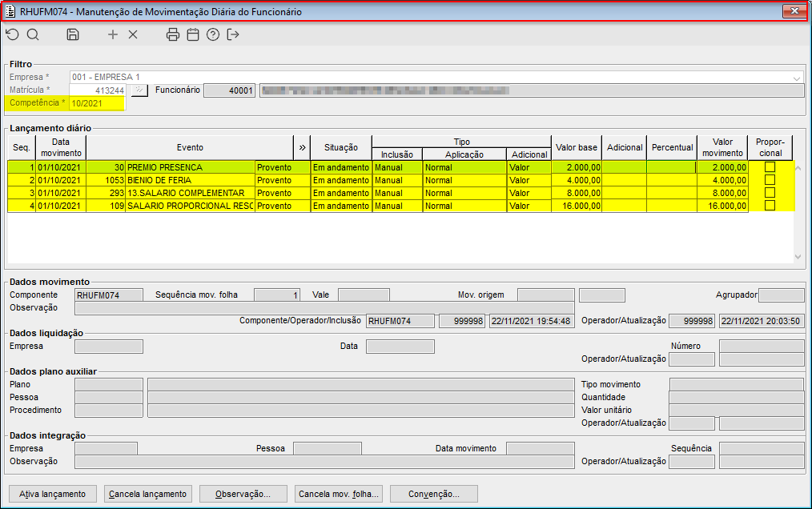Select the SALARIO PROPORCIONAL RESC event cell
Image resolution: width=812 pixels, height=509 pixels.
point(190,206)
